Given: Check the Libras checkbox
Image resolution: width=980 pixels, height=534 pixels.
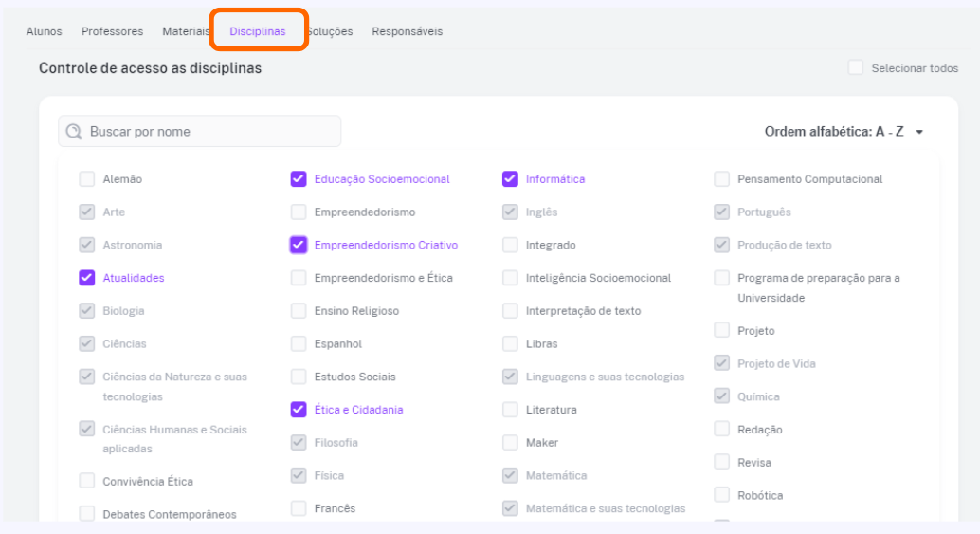Looking at the screenshot, I should pyautogui.click(x=510, y=343).
